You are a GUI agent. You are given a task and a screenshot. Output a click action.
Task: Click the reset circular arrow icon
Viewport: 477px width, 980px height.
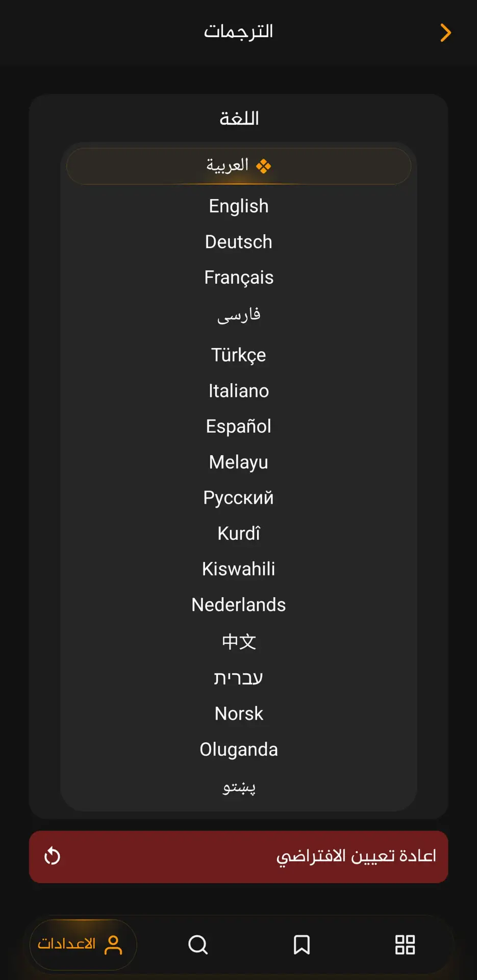point(53,856)
